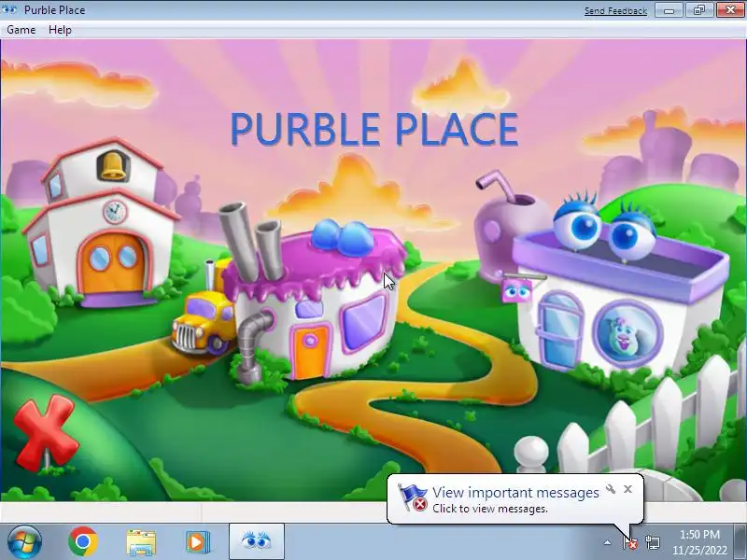Click the Purble Shop hanging sign
This screenshot has width=747, height=560.
515,290
